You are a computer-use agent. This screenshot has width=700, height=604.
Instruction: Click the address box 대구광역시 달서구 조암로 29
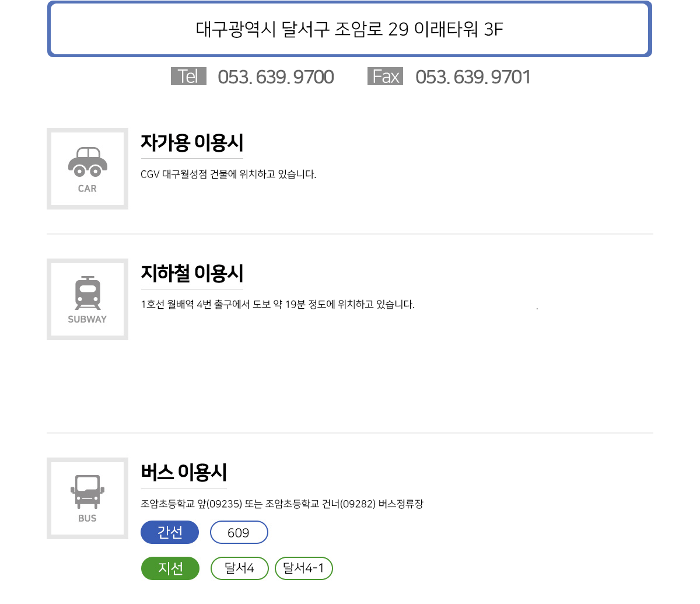click(x=349, y=29)
